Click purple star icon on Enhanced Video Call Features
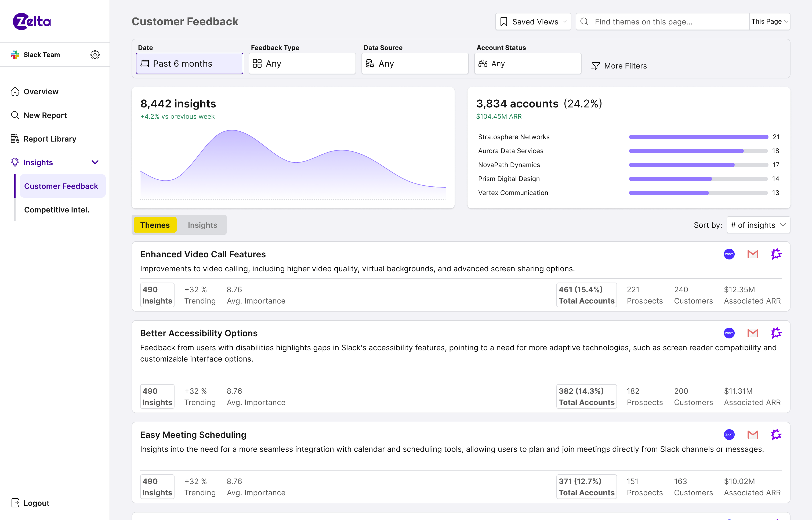 point(776,254)
